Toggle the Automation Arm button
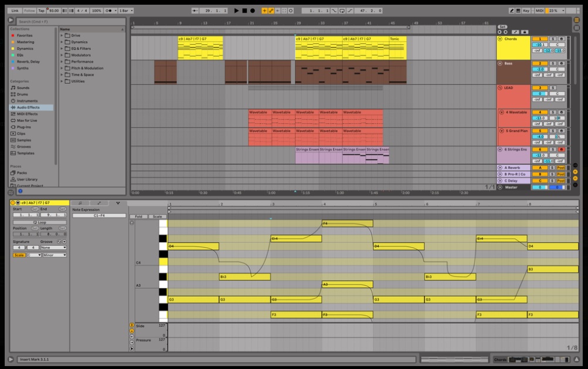 click(271, 11)
